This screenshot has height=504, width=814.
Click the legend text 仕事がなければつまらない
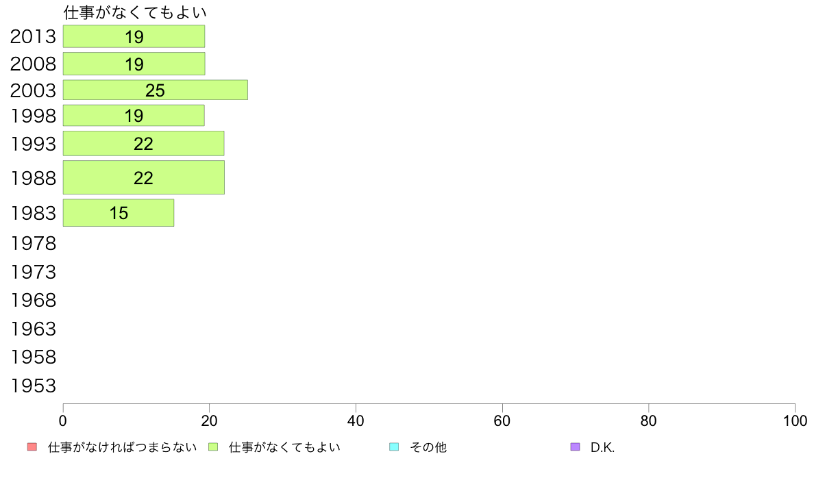coord(122,447)
